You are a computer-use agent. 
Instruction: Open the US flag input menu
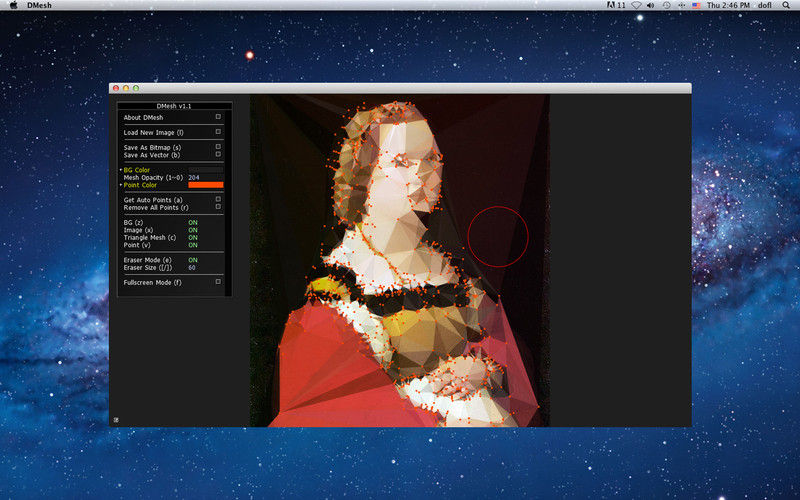pos(696,5)
